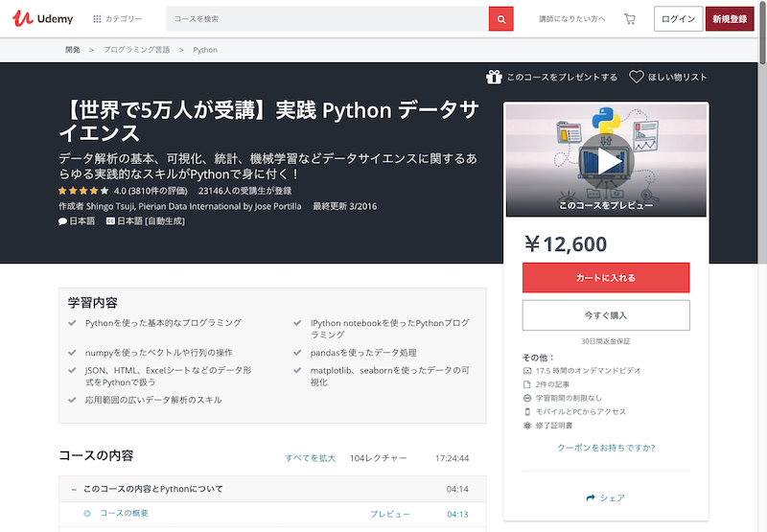Open 講師になりたい方へ link

coord(571,18)
